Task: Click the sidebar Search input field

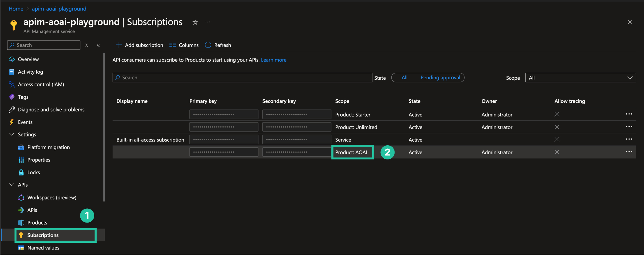Action: tap(44, 45)
